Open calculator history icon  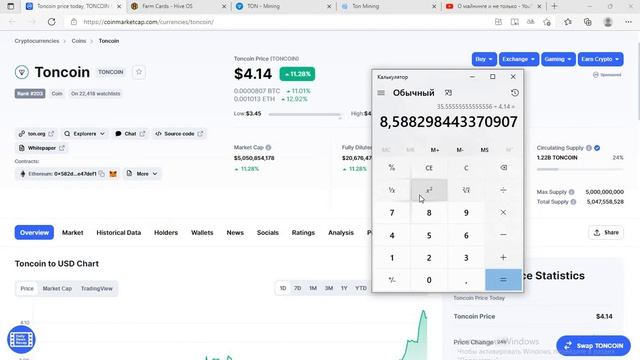(515, 93)
